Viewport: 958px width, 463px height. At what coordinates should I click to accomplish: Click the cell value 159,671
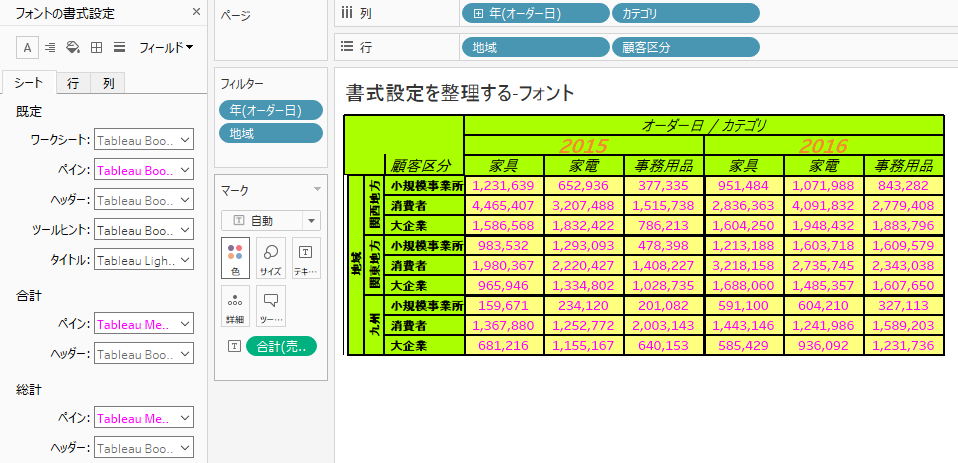(504, 306)
